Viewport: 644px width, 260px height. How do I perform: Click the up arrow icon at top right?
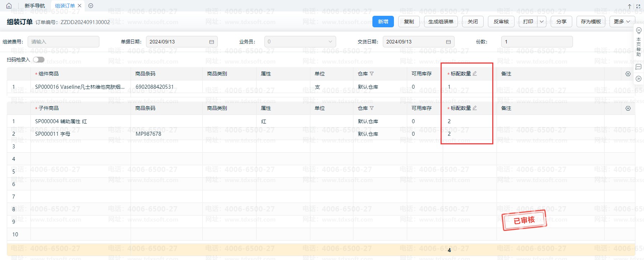pos(630,6)
